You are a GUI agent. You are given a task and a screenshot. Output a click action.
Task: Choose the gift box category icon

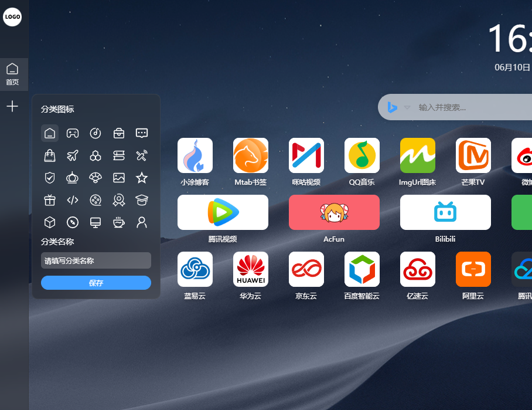click(50, 200)
